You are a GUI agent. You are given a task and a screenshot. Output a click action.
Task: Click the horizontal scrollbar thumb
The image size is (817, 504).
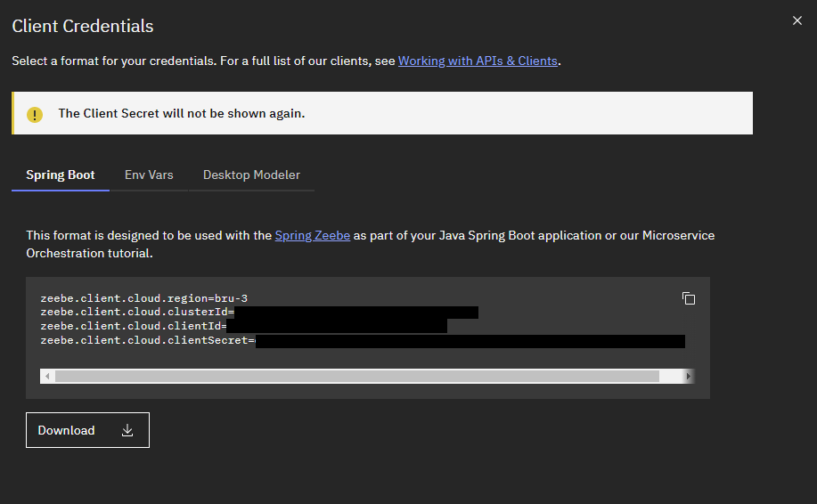[356, 377]
